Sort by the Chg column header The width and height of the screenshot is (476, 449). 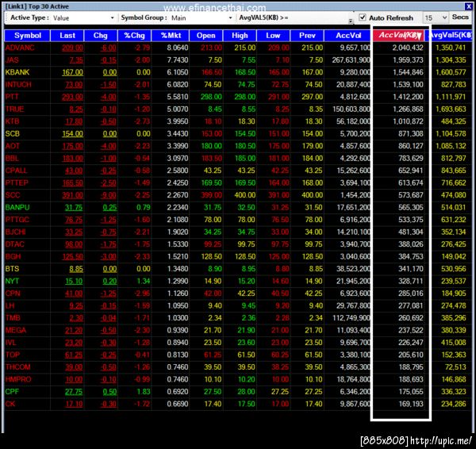(101, 36)
